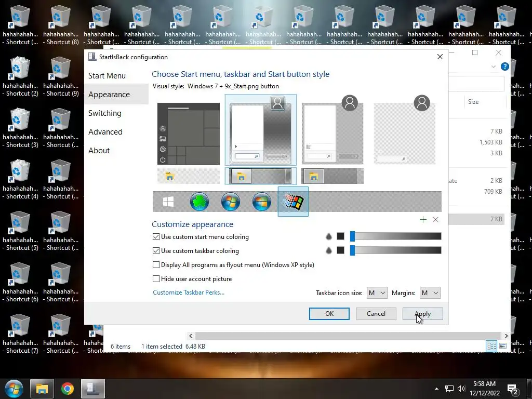Select the flat gray taskbar style

332,176
